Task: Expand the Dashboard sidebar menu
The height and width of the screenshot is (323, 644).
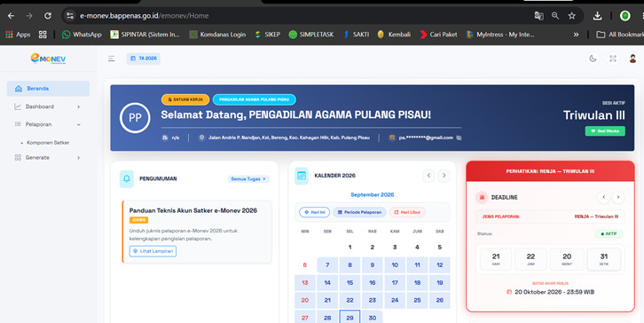Action: pos(48,106)
